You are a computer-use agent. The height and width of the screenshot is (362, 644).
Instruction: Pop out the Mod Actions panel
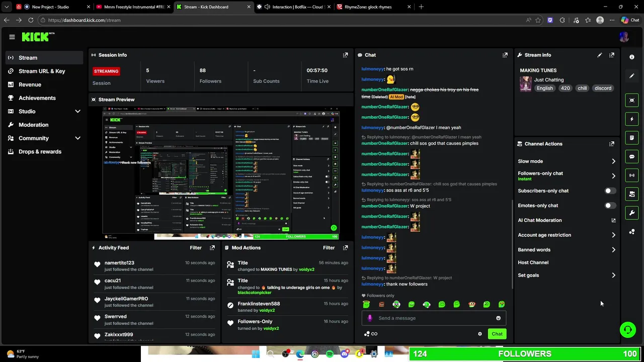point(345,247)
